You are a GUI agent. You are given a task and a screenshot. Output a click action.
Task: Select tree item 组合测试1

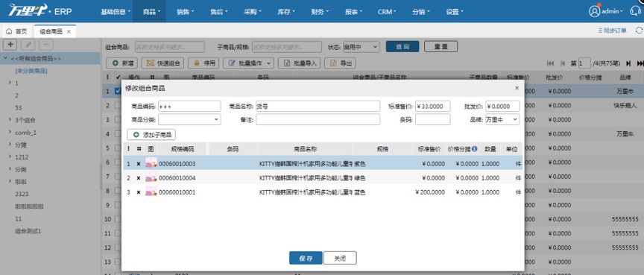[28, 231]
